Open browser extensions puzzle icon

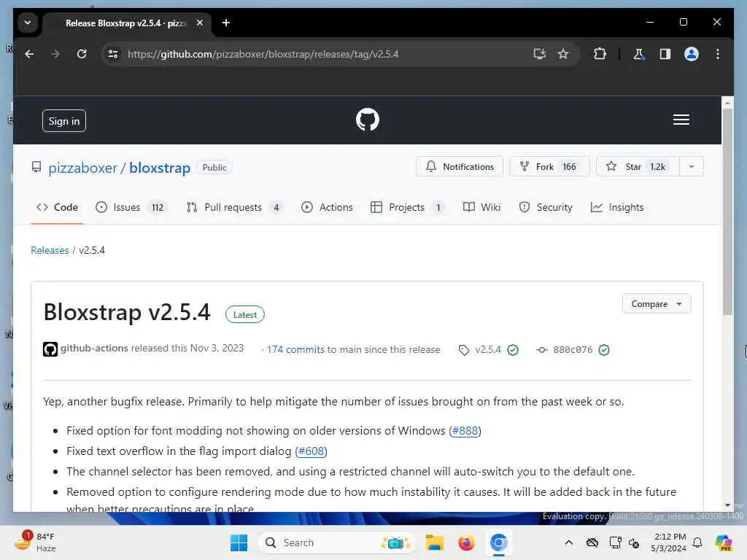pos(600,54)
